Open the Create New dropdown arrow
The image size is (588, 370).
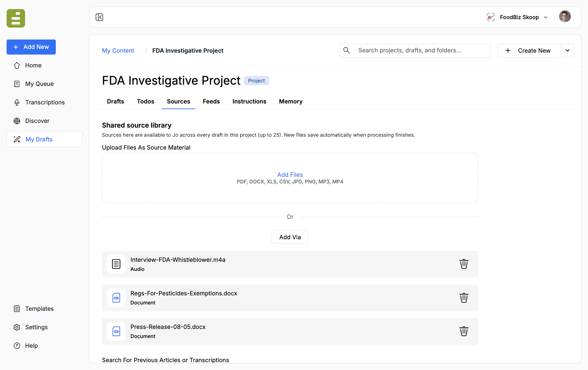click(x=567, y=50)
